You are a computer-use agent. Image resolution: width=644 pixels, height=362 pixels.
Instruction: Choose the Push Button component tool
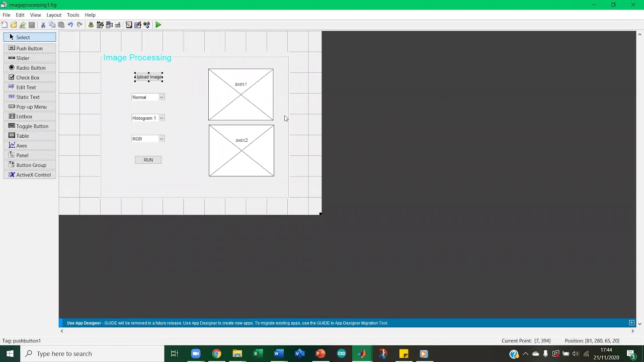point(30,48)
